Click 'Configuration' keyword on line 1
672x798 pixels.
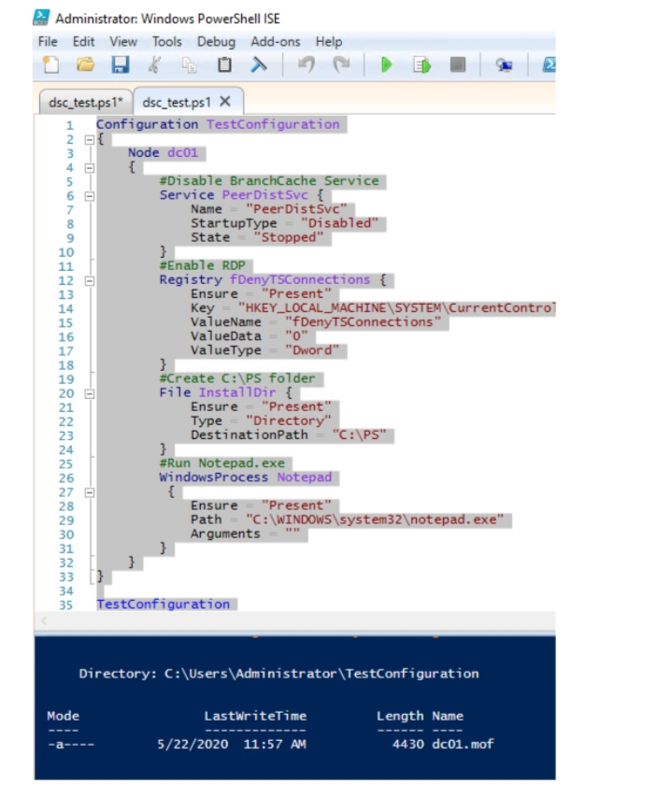point(147,124)
